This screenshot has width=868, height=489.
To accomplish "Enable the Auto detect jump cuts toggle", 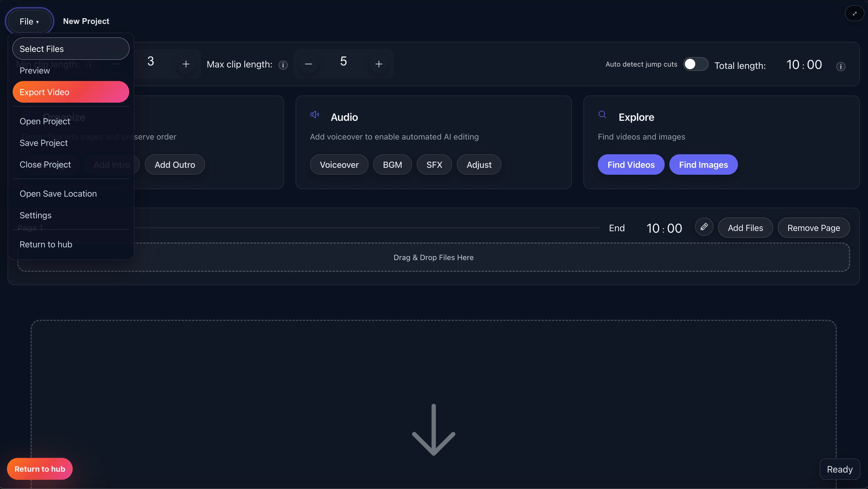I will [696, 64].
